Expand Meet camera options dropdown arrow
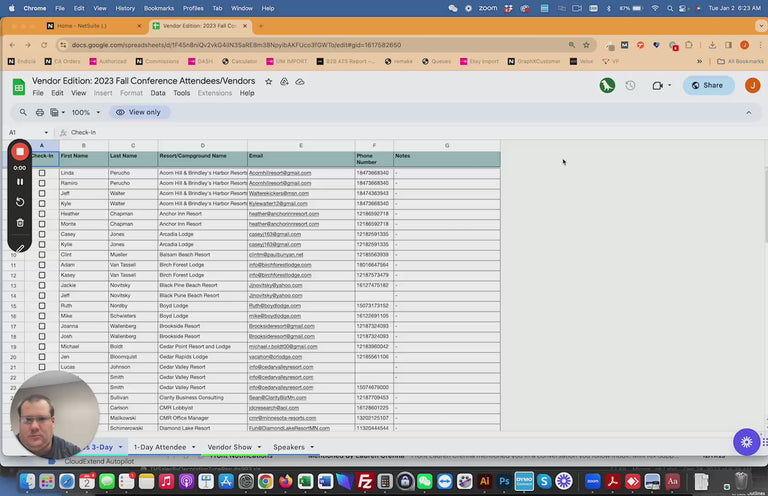The image size is (768, 496). coord(670,85)
